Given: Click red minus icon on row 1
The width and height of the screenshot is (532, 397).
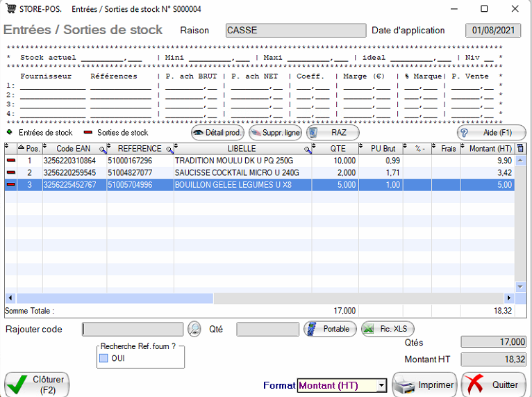Looking at the screenshot, I should 10,161.
